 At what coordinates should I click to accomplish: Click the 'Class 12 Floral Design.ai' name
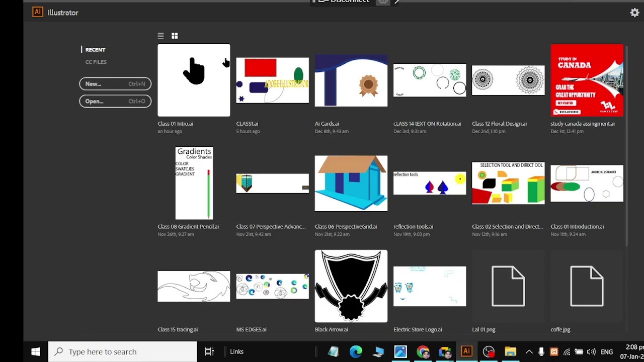point(500,124)
